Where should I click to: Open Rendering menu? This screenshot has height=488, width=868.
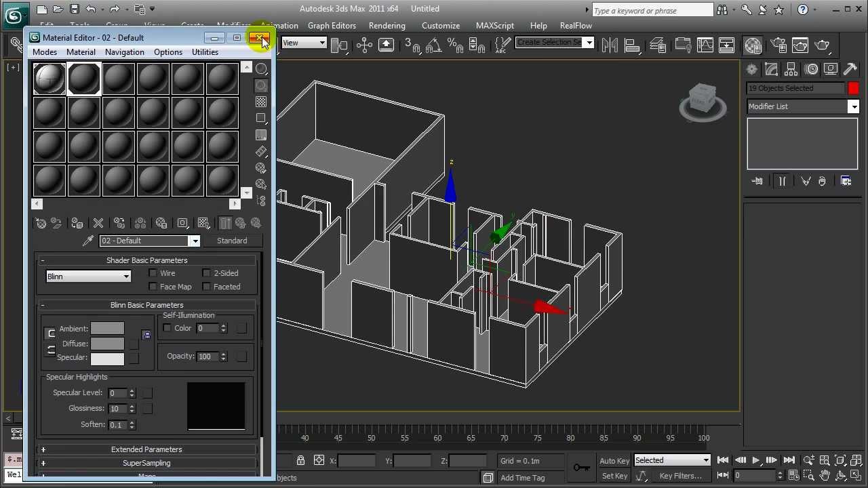tap(387, 26)
